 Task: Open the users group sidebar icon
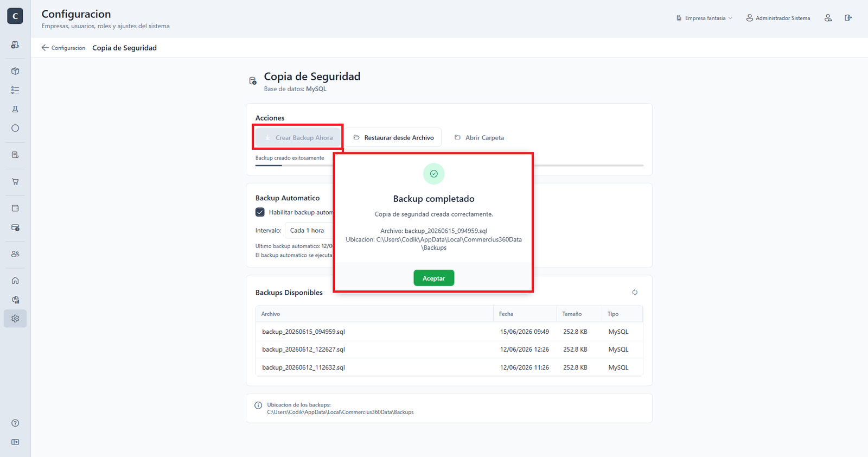coord(15,254)
